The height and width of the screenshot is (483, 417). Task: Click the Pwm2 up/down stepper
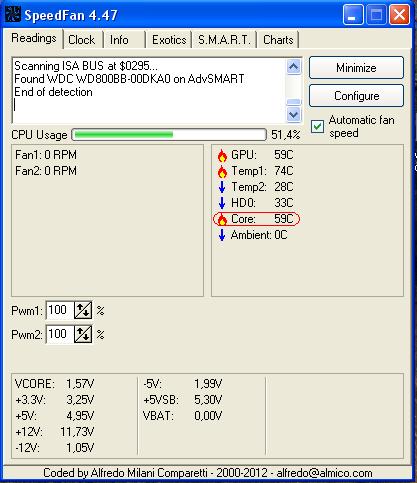pos(83,334)
